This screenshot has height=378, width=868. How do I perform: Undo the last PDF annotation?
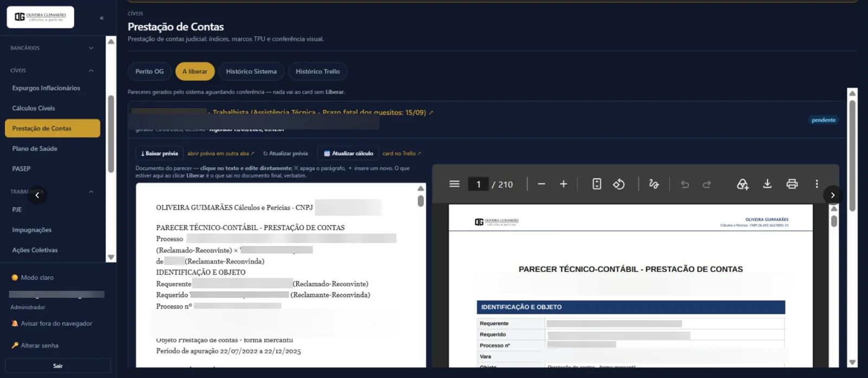pos(685,184)
